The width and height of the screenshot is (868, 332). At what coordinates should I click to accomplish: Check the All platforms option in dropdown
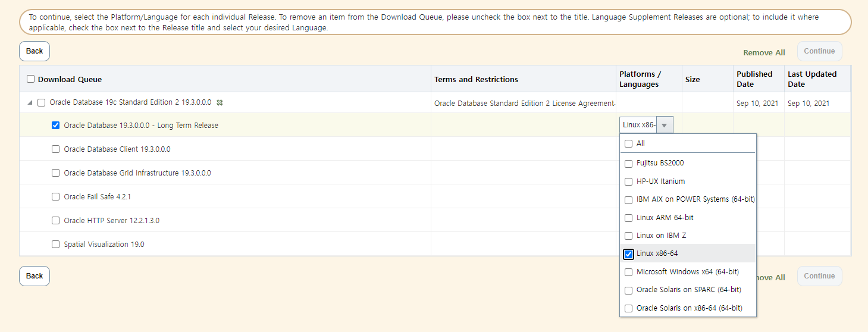pos(628,143)
